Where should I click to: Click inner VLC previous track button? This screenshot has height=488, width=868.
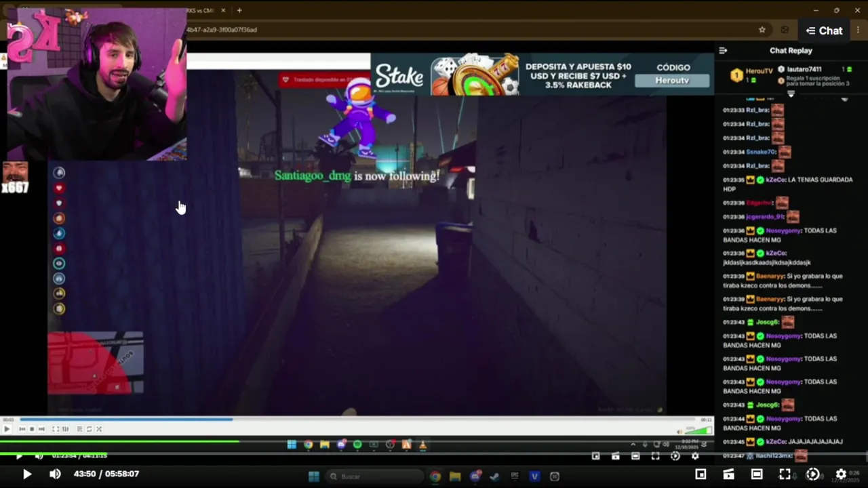coord(22,429)
